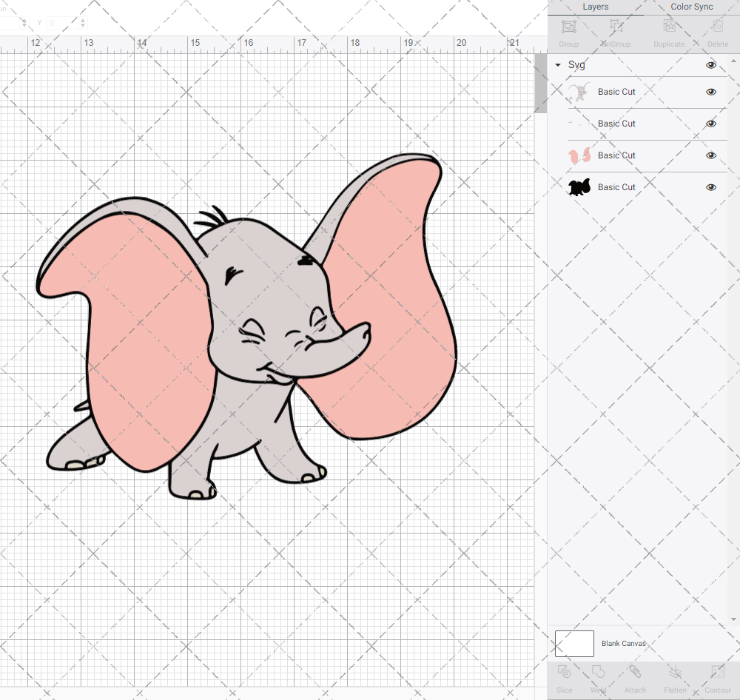
Task: Click the Blank Canvas color swatch
Action: pyautogui.click(x=574, y=643)
